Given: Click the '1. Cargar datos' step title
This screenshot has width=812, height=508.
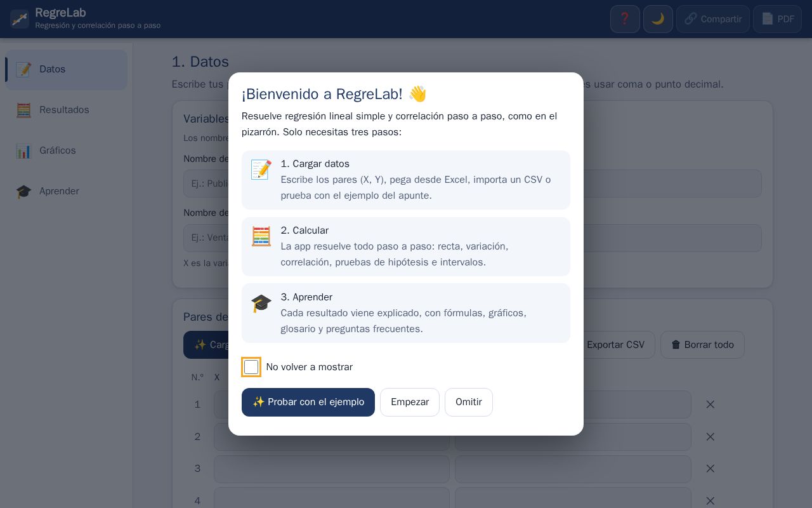Looking at the screenshot, I should [x=315, y=164].
